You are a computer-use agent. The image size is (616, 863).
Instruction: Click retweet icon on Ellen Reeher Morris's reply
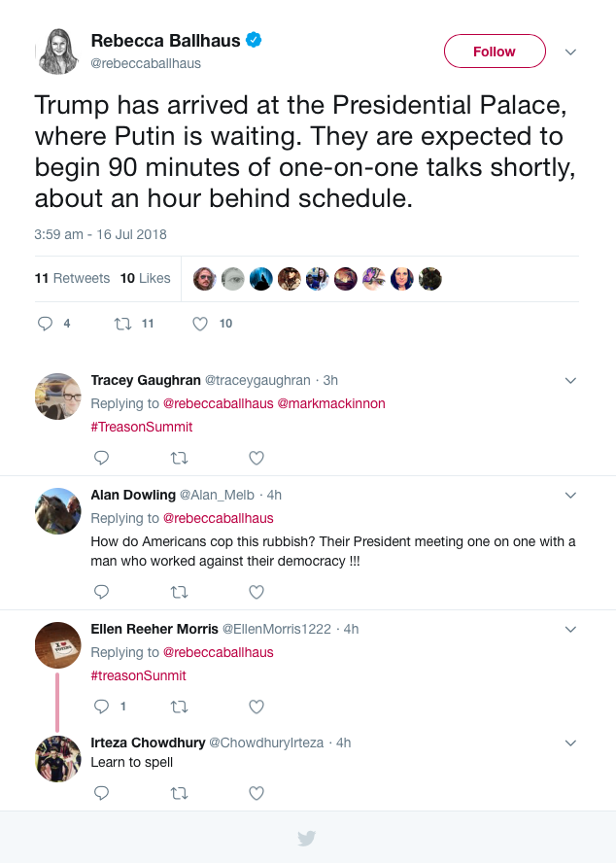(179, 707)
